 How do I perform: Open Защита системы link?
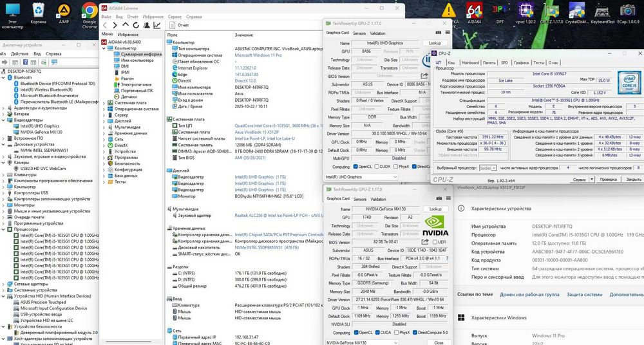(585, 295)
